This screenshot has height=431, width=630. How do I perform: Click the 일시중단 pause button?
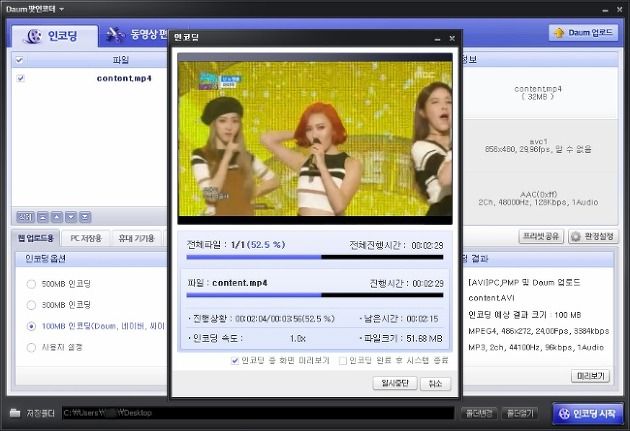(x=395, y=383)
